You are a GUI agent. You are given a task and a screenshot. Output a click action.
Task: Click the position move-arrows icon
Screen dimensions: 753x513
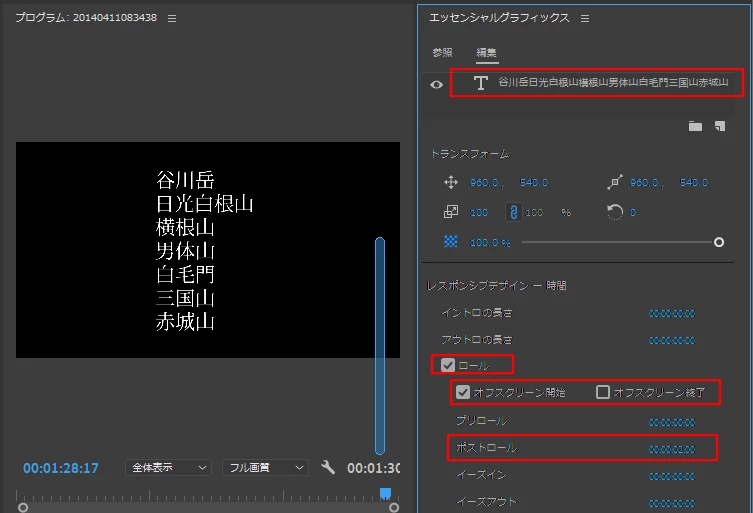click(x=451, y=183)
